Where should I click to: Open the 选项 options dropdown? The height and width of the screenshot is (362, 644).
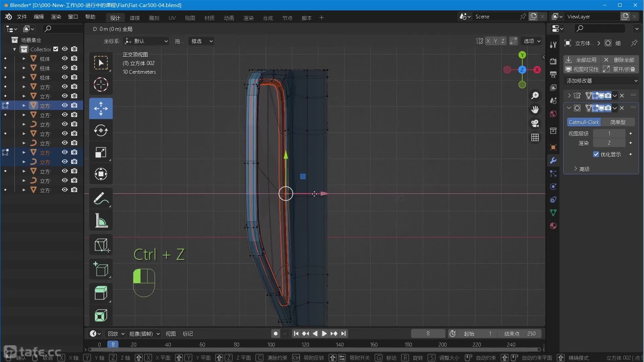tap(532, 41)
